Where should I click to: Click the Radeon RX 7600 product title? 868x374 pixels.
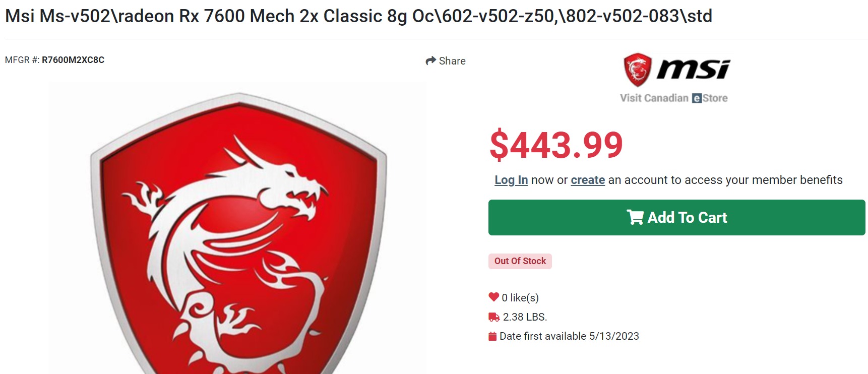tap(358, 16)
